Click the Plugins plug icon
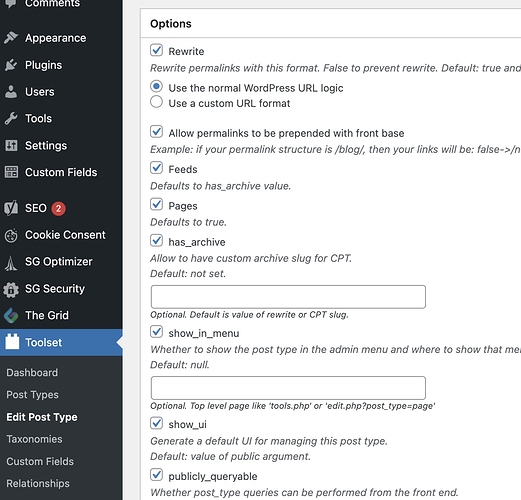521x500 pixels. click(x=11, y=65)
